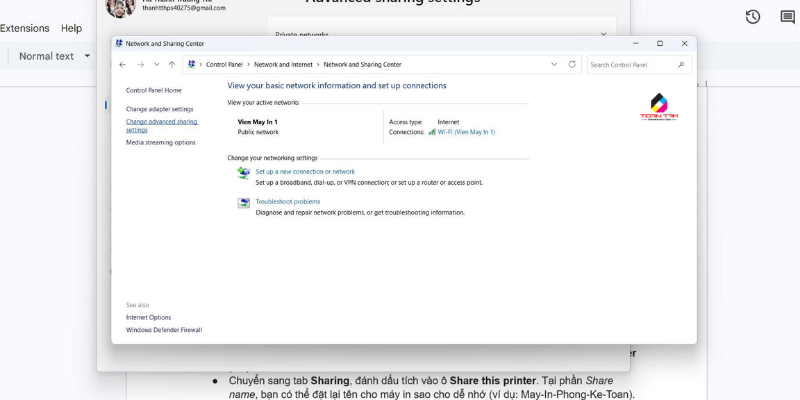Open the Google Docs comments icon
Image resolution: width=800 pixels, height=400 pixels.
(x=787, y=17)
